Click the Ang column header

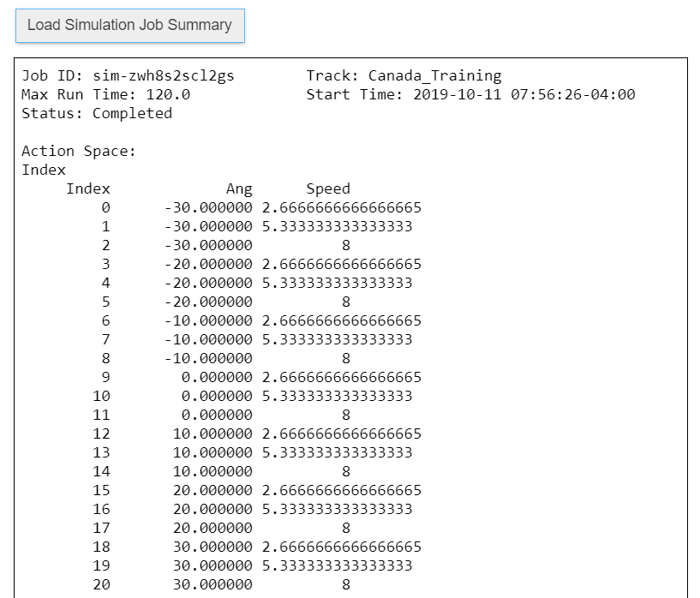(239, 189)
